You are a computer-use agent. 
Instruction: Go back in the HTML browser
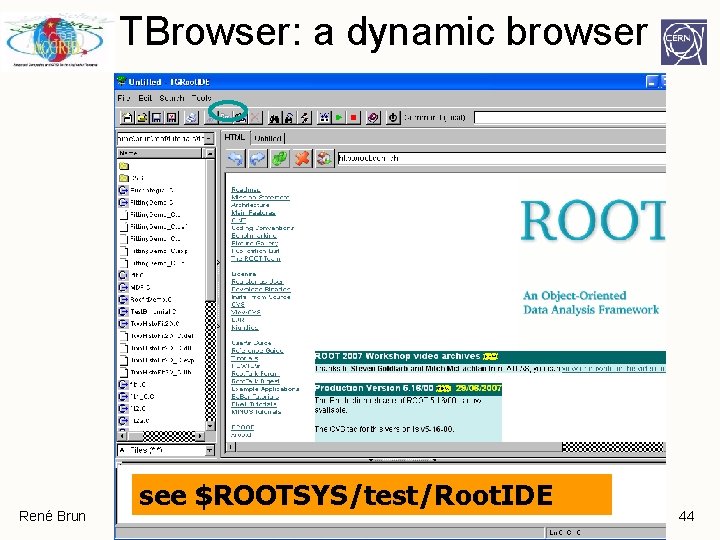coord(236,158)
